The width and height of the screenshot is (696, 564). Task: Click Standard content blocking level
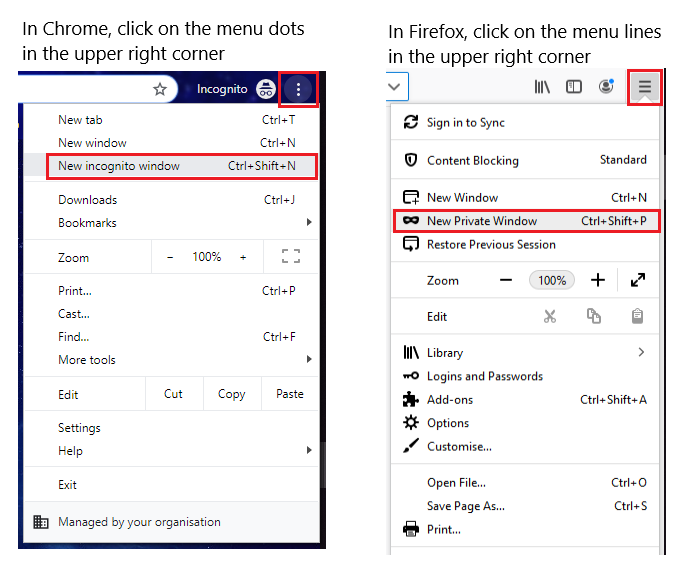623,160
